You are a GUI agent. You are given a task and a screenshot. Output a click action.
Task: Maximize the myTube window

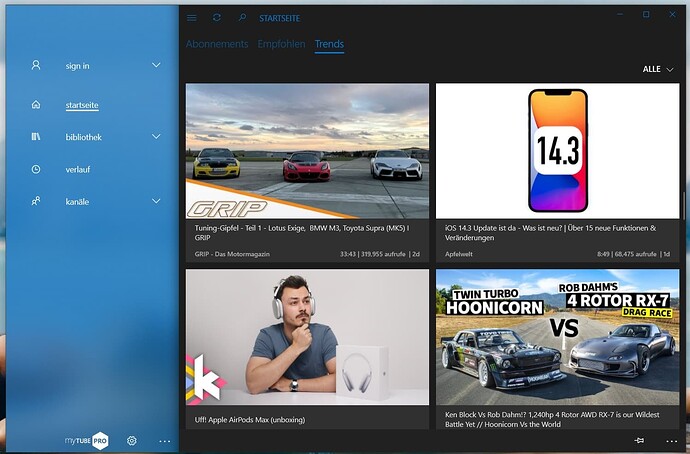pyautogui.click(x=646, y=15)
